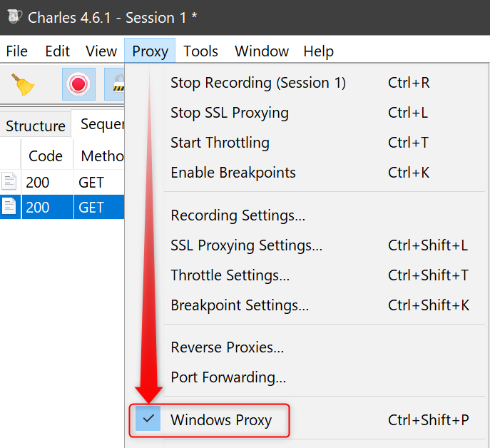Click the Charles jug icon in title bar

tap(14, 16)
